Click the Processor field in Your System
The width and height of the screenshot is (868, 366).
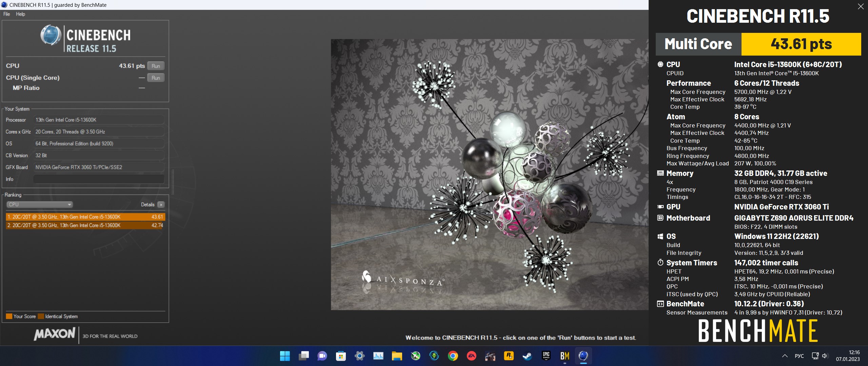pyautogui.click(x=99, y=120)
